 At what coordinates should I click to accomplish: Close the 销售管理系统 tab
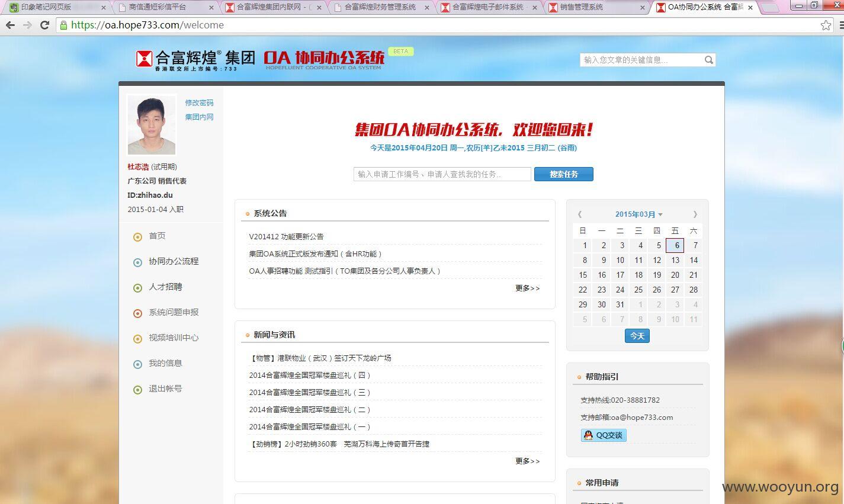[643, 7]
